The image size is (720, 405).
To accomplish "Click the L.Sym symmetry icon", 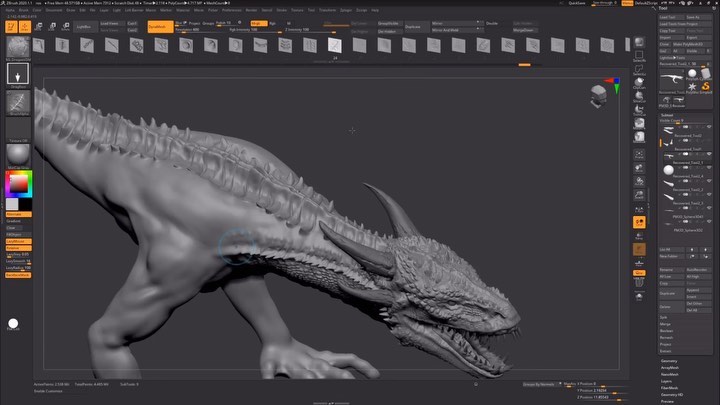I will 639,209.
